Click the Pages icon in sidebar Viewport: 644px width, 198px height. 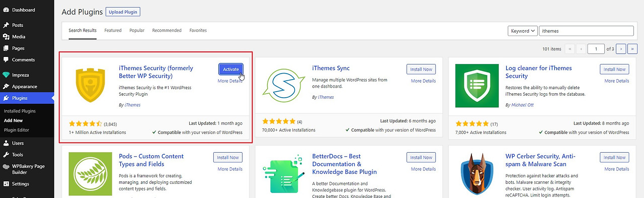(6, 48)
